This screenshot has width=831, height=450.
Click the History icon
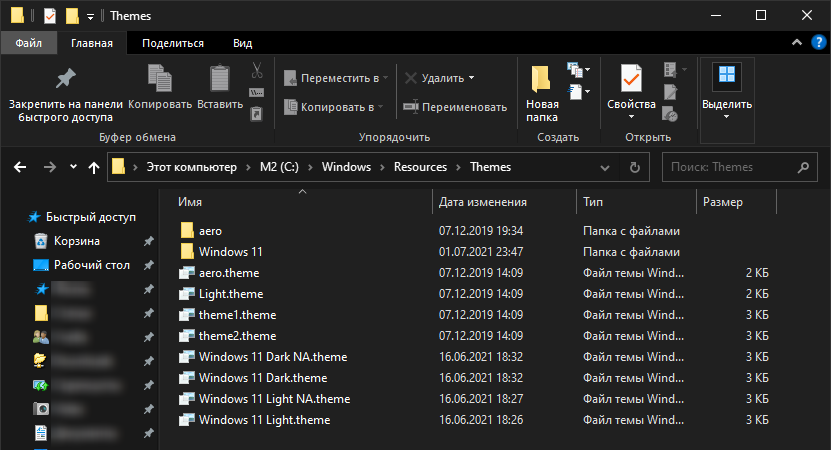coord(670,114)
